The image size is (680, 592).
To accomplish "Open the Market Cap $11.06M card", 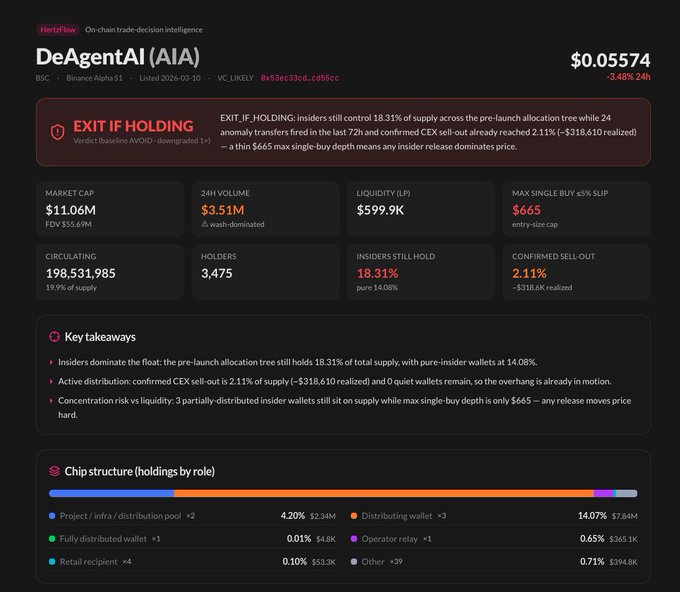I will (x=110, y=209).
